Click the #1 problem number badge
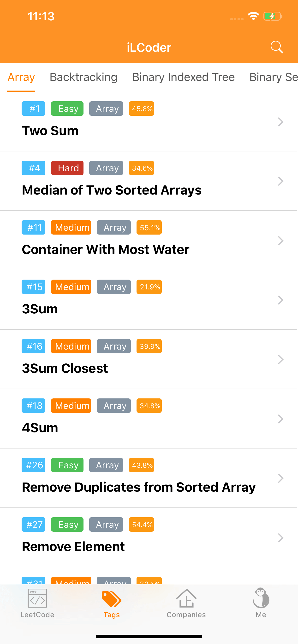 coord(34,109)
